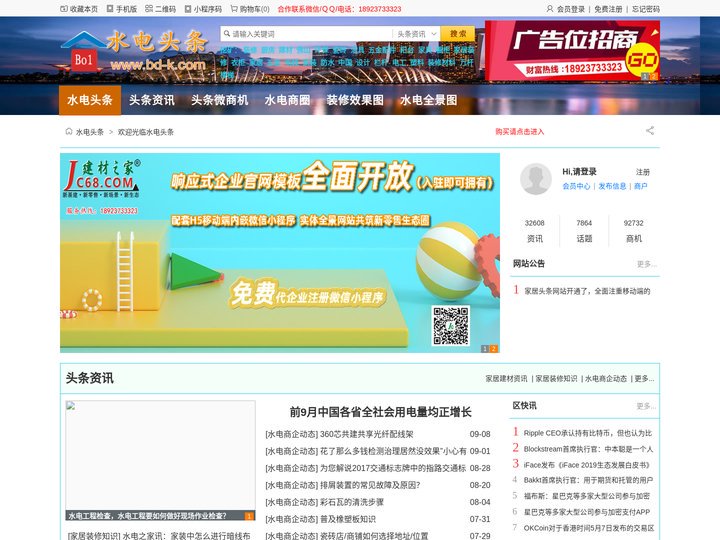The width and height of the screenshot is (720, 540).
Task: Open news 福布斯：星巴克等多家大型公司参与加密
Action: (x=587, y=496)
